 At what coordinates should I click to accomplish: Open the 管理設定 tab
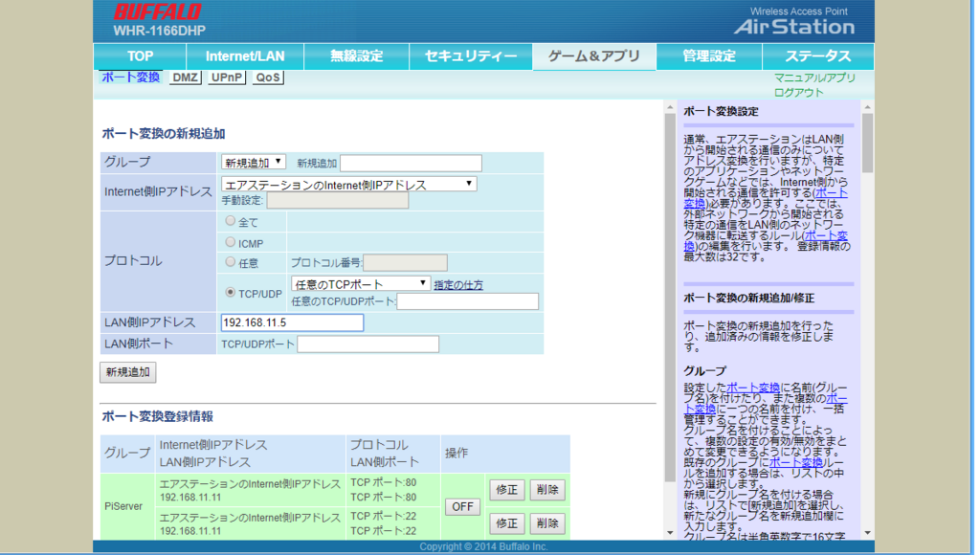tap(709, 56)
